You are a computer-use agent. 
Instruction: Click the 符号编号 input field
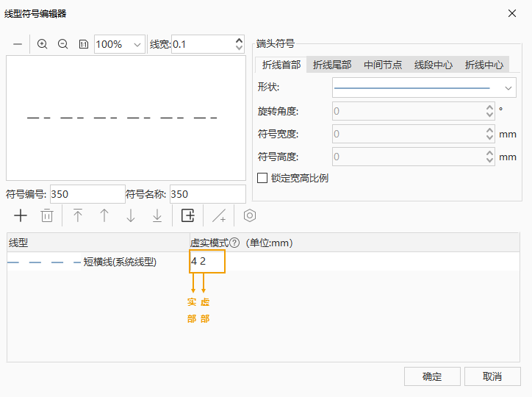pos(87,194)
